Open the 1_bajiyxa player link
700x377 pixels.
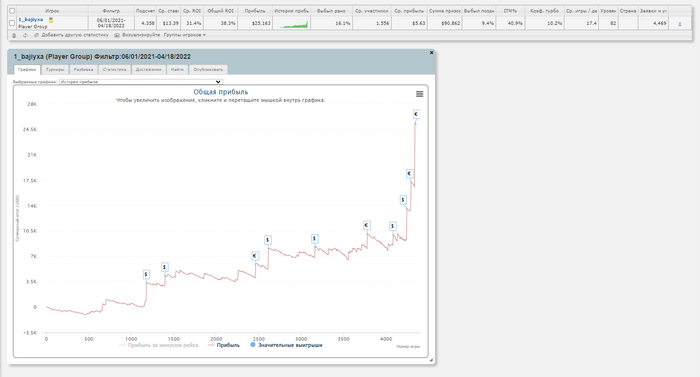31,20
